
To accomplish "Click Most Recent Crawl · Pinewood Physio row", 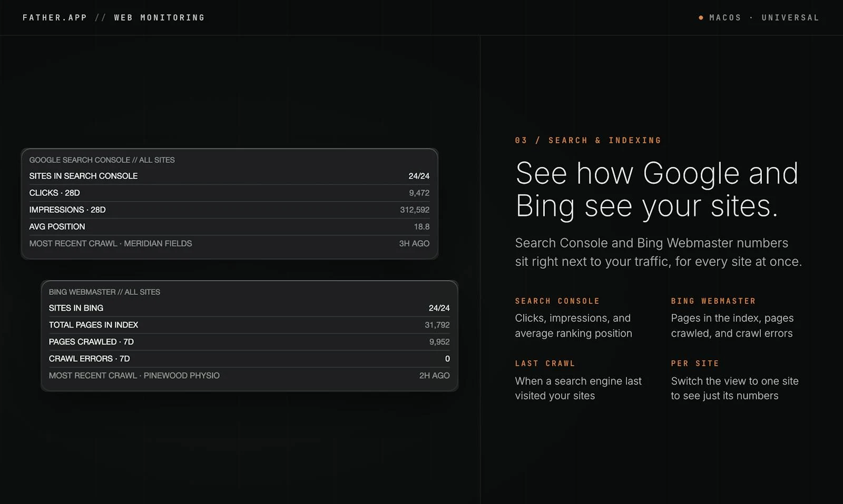I will pos(249,375).
